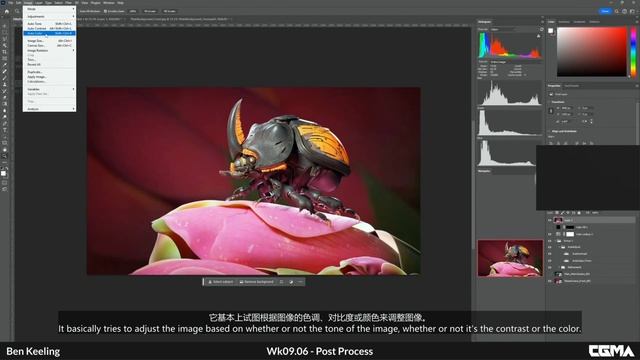This screenshot has height=360, width=640.
Task: Click the width W field in Properties
Action: click(567, 108)
